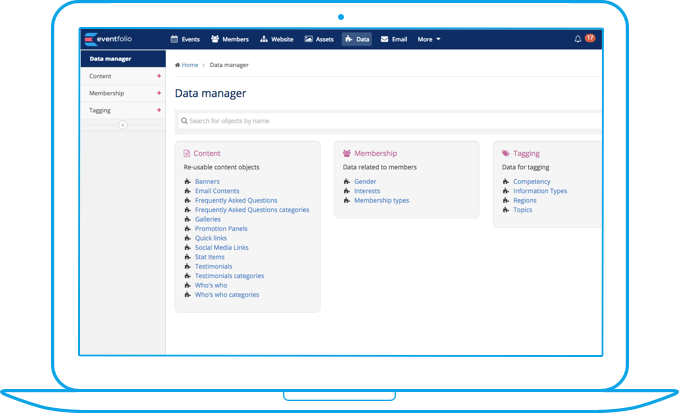This screenshot has height=413, width=679.
Task: Click the Membership card heading
Action: (x=375, y=153)
